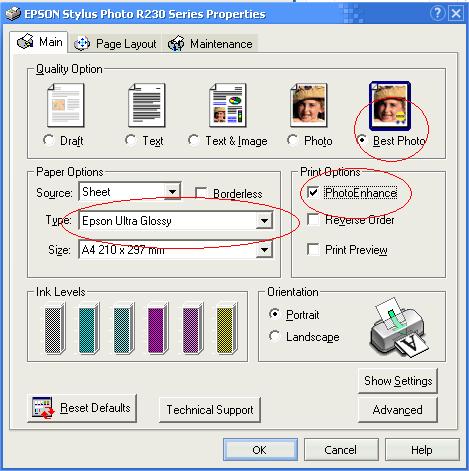469x471 pixels.
Task: Open the Maintenance tab
Action: pyautogui.click(x=210, y=44)
